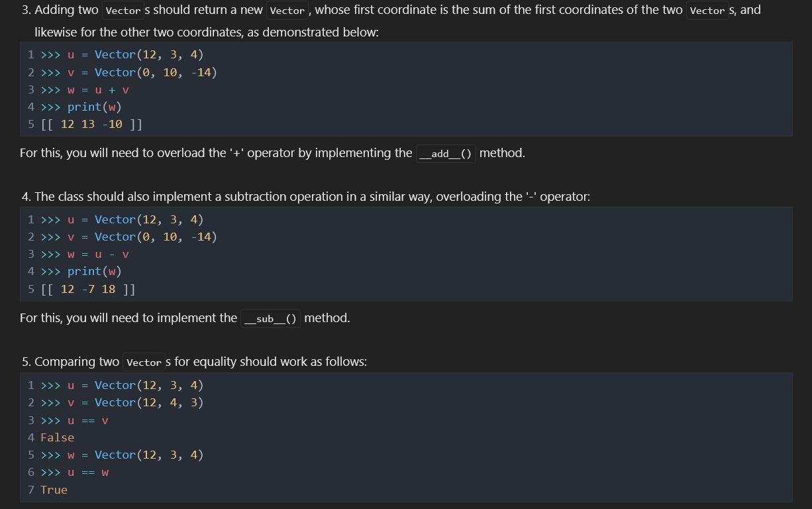Click the Vector inline code in item 5
The image size is (812, 509).
click(144, 363)
